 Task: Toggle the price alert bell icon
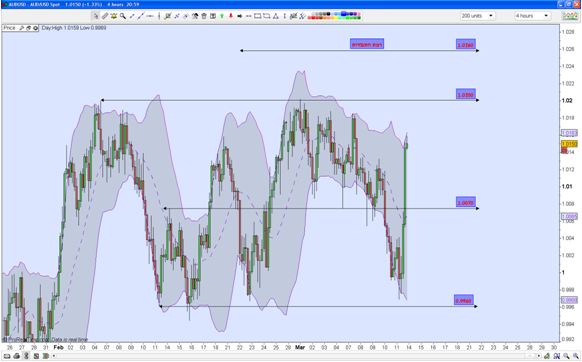click(x=114, y=16)
